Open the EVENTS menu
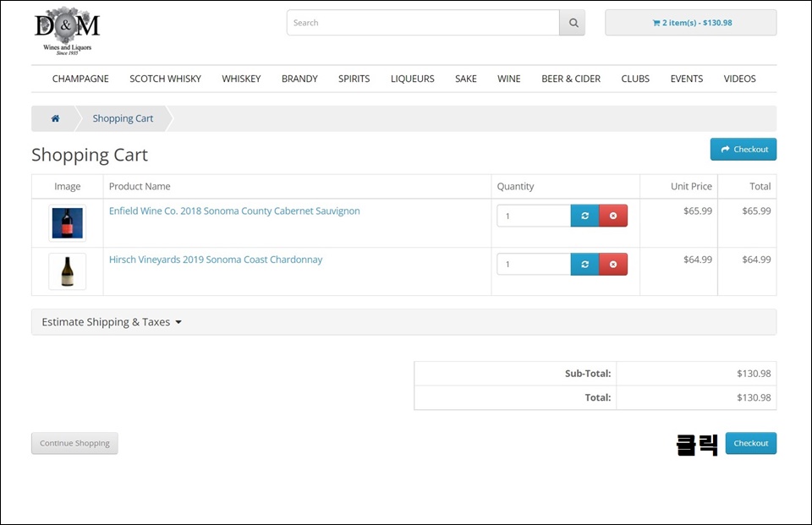 click(x=687, y=79)
